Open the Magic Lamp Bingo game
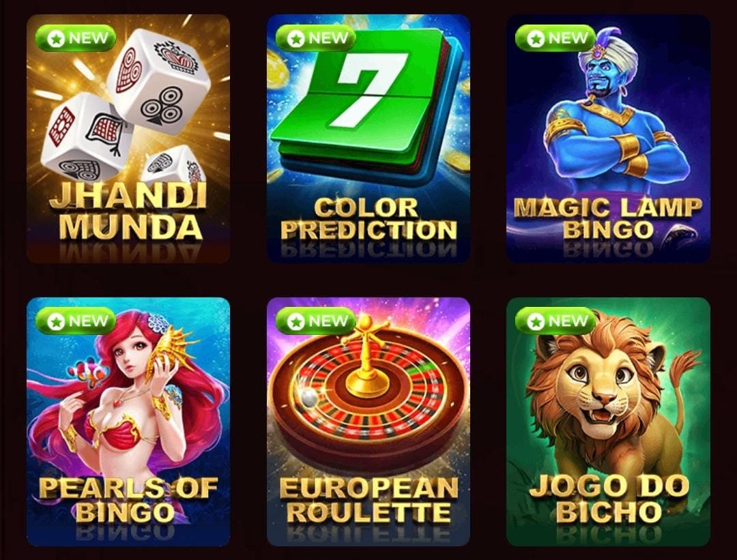 tap(608, 138)
